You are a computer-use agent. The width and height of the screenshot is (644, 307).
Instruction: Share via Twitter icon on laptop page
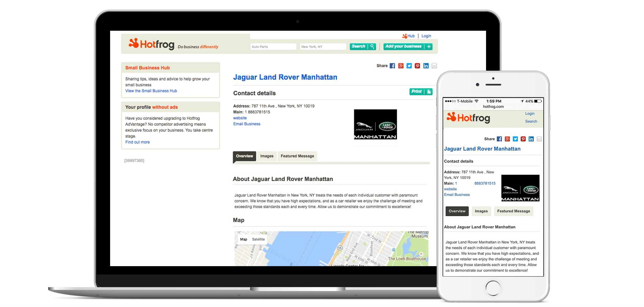point(409,66)
